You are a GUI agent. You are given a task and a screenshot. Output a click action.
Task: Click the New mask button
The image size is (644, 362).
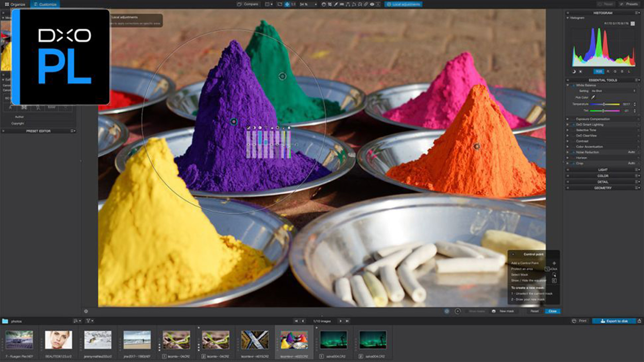[503, 311]
